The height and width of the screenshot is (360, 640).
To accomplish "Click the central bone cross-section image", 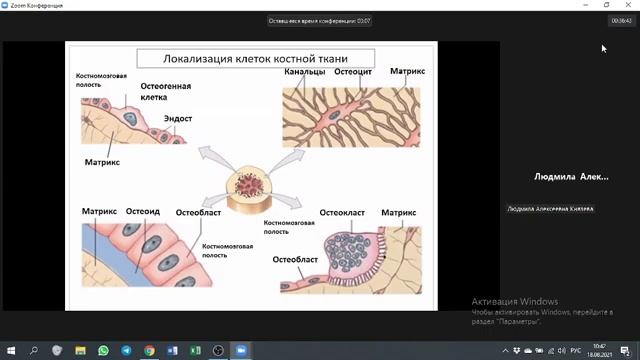I will (249, 189).
